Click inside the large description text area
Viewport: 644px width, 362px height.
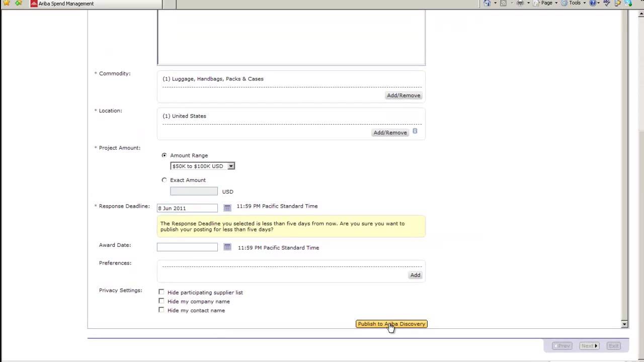pos(291,38)
